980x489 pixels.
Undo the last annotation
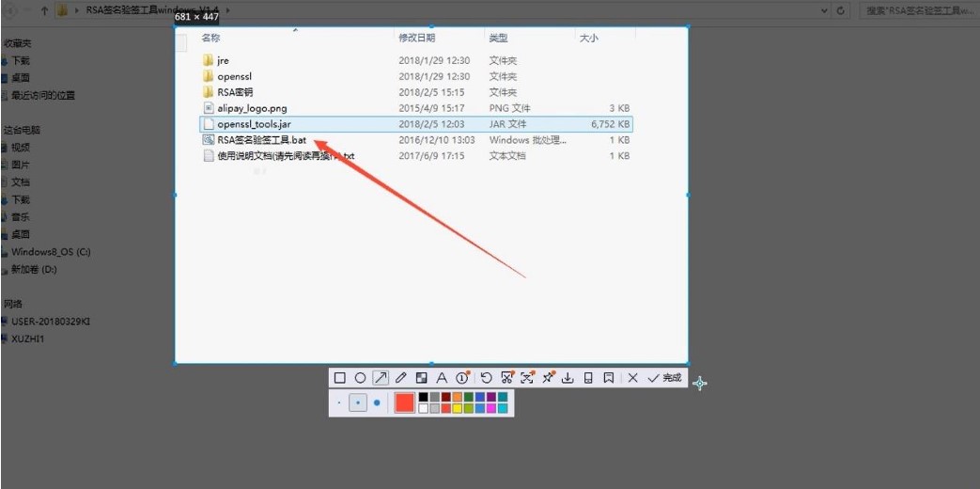click(486, 378)
